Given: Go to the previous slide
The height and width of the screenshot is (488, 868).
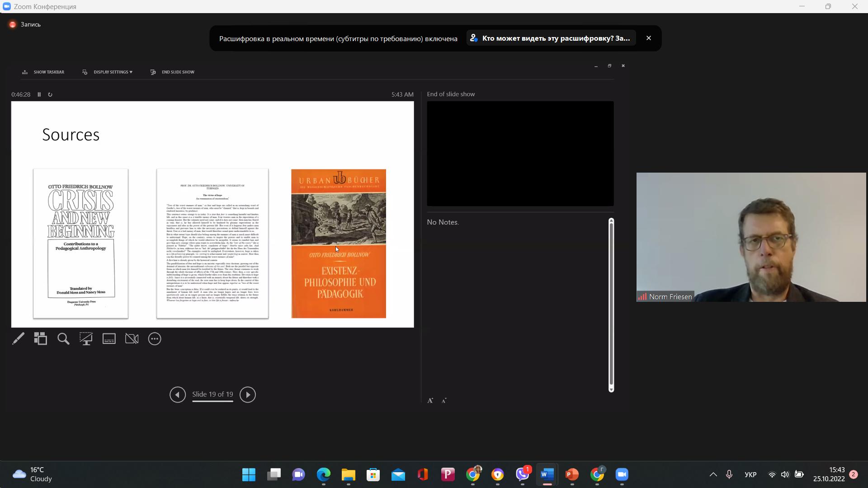Looking at the screenshot, I should point(178,394).
